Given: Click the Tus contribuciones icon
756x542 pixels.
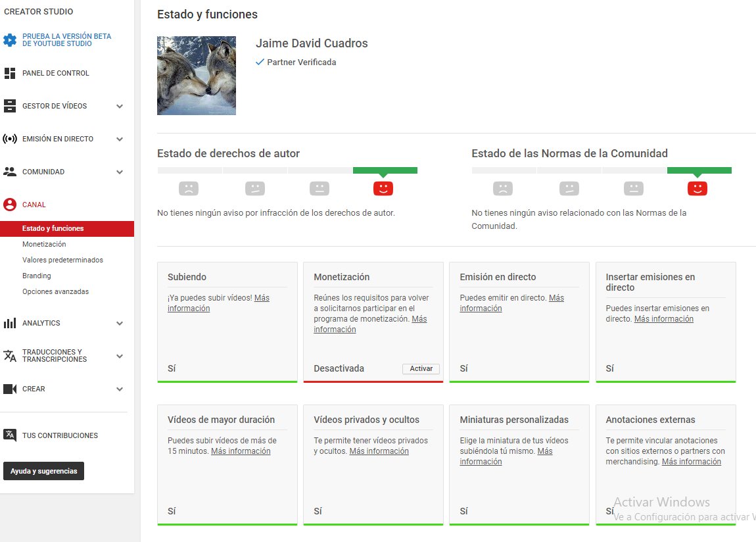Looking at the screenshot, I should click(10, 435).
